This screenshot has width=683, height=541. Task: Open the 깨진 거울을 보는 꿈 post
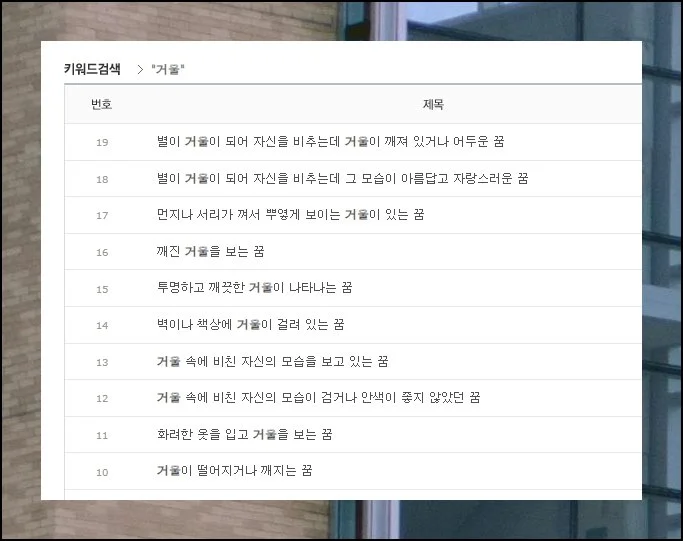coord(209,252)
